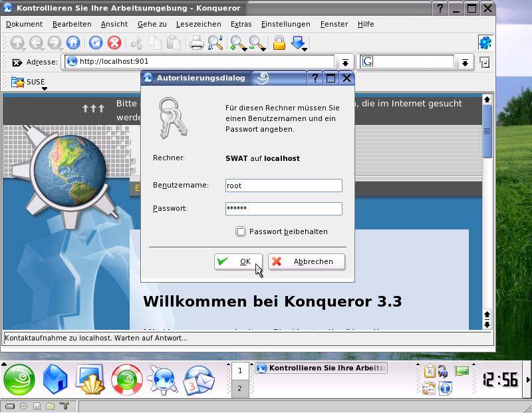
Task: Decrease font size with the zoom-out magnifier
Action: (257, 43)
